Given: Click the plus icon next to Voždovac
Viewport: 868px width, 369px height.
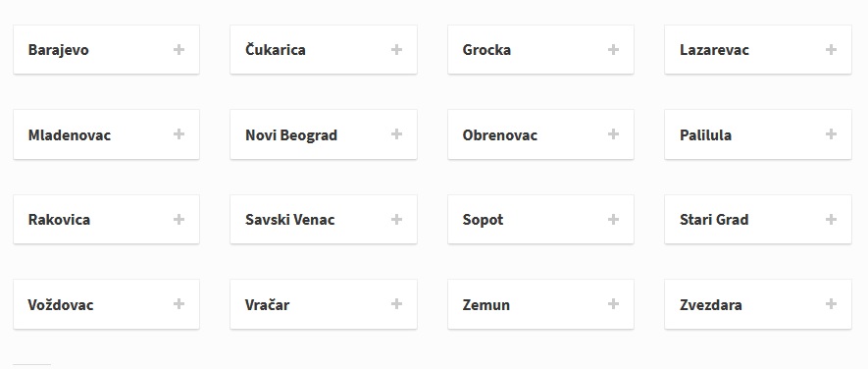Looking at the screenshot, I should click(x=179, y=303).
